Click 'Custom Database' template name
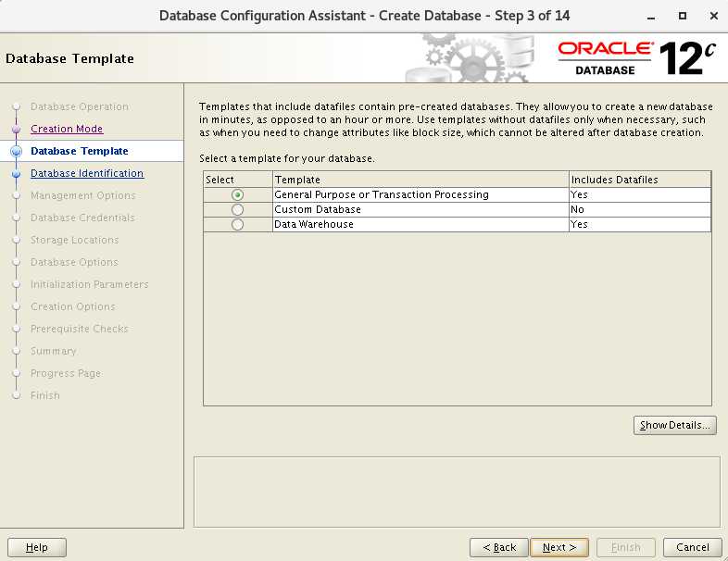The width and height of the screenshot is (728, 561). pos(318,209)
